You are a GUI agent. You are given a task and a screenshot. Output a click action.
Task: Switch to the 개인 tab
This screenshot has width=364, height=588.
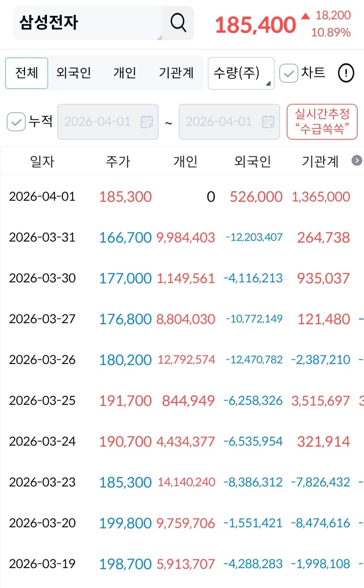point(125,73)
